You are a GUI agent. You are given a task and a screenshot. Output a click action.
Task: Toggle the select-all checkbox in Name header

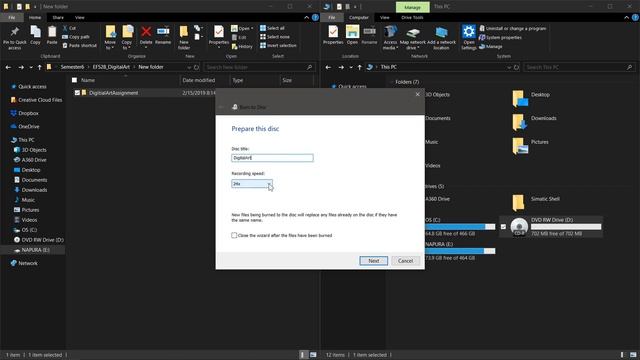74,80
